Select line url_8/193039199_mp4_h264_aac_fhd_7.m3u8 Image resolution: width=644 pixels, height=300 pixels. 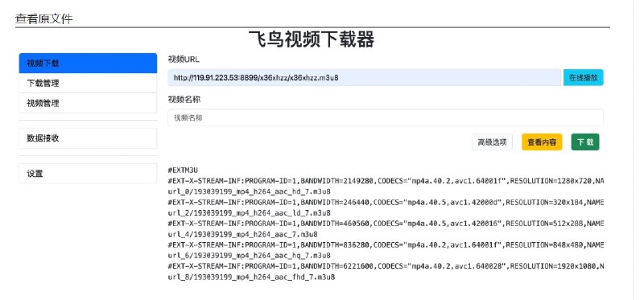coord(251,277)
